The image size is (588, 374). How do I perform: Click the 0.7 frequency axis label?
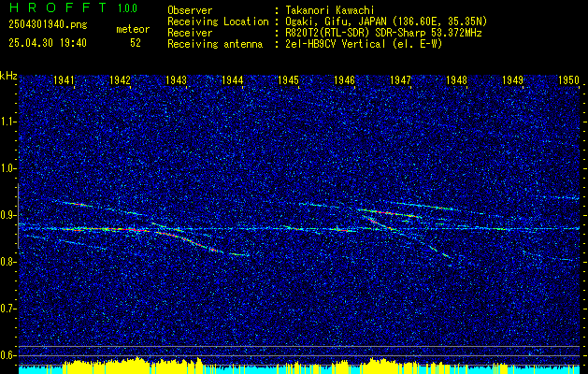point(8,309)
